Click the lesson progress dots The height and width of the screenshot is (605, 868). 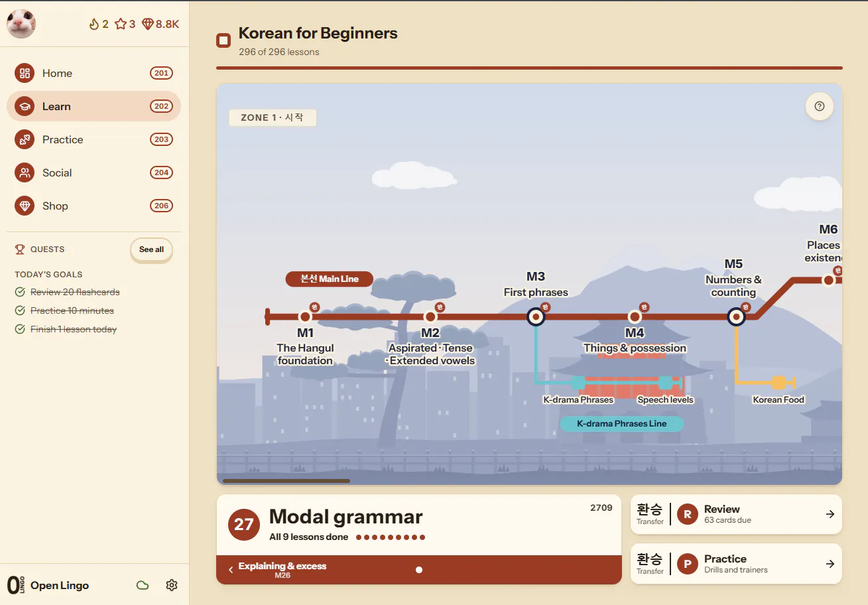tap(391, 537)
